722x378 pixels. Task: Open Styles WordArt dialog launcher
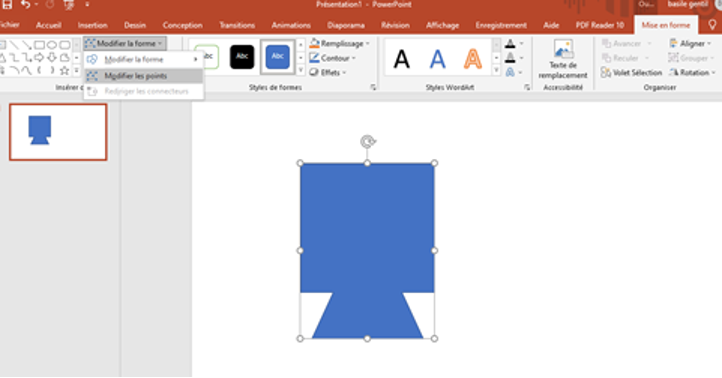click(527, 87)
